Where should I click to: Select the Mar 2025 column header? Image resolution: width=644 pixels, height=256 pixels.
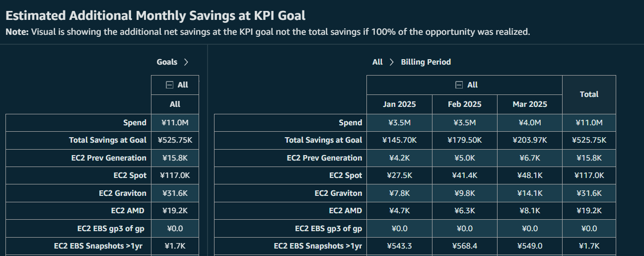point(530,104)
